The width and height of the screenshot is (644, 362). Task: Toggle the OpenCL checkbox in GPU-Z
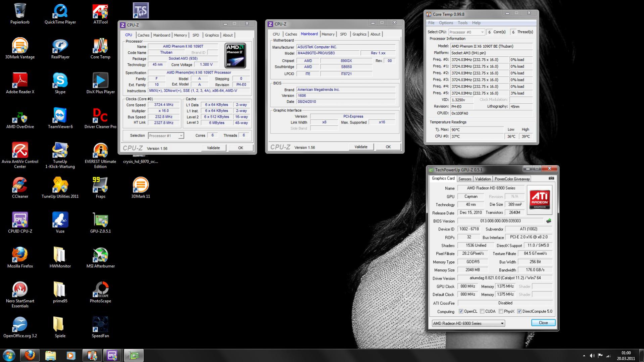click(x=461, y=311)
